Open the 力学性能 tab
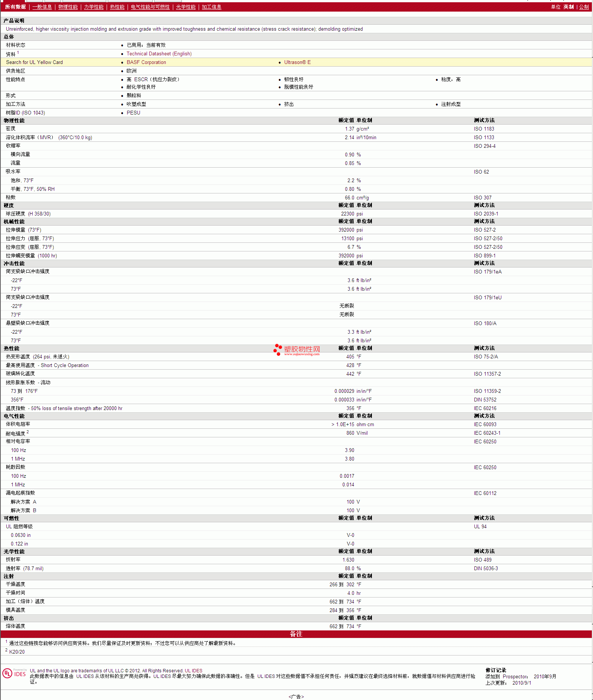The image size is (593, 700). [94, 7]
